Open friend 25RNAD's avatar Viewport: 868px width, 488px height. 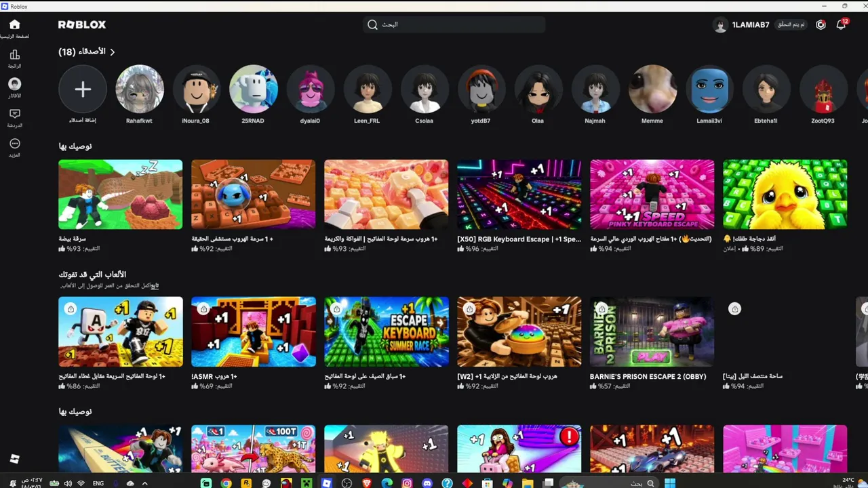coord(254,89)
